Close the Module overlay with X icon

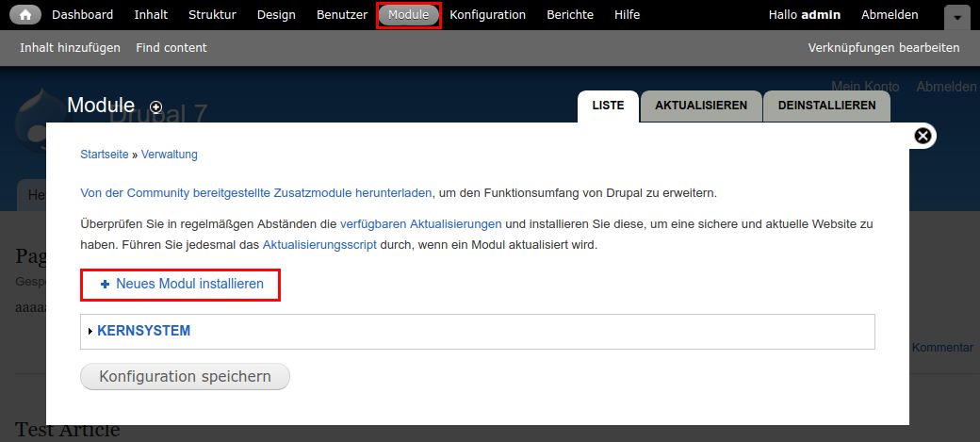pyautogui.click(x=923, y=136)
